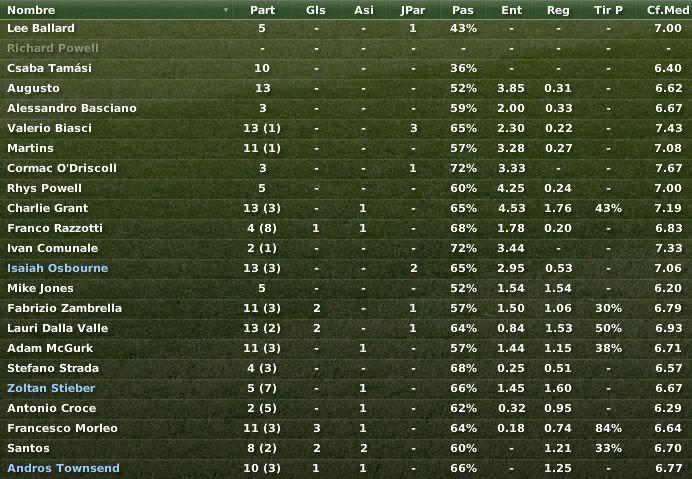692x479 pixels.
Task: Select greyed-out Richard Powell row
Action: pyautogui.click(x=346, y=48)
